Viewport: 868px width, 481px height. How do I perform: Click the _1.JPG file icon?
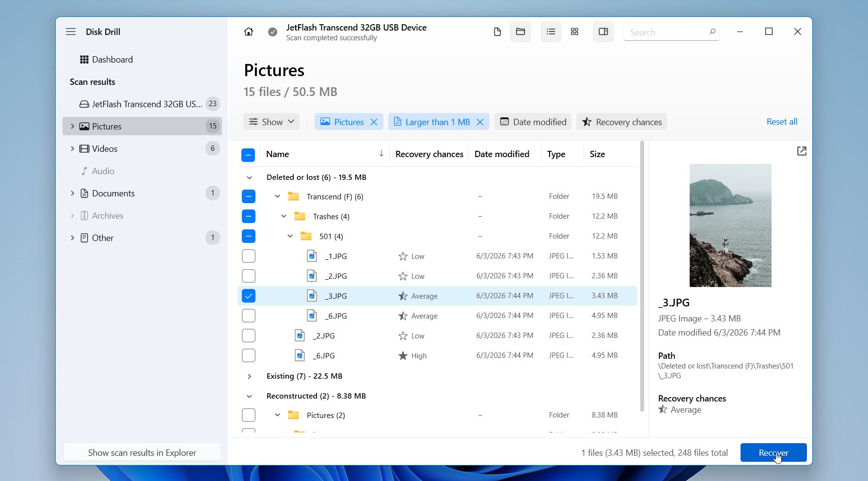[312, 256]
